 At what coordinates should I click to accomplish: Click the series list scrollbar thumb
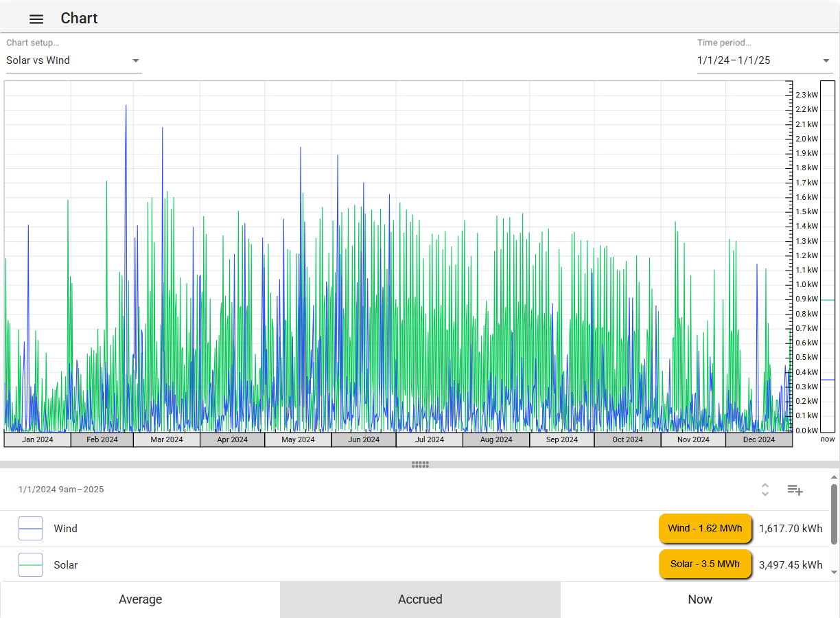[834, 514]
